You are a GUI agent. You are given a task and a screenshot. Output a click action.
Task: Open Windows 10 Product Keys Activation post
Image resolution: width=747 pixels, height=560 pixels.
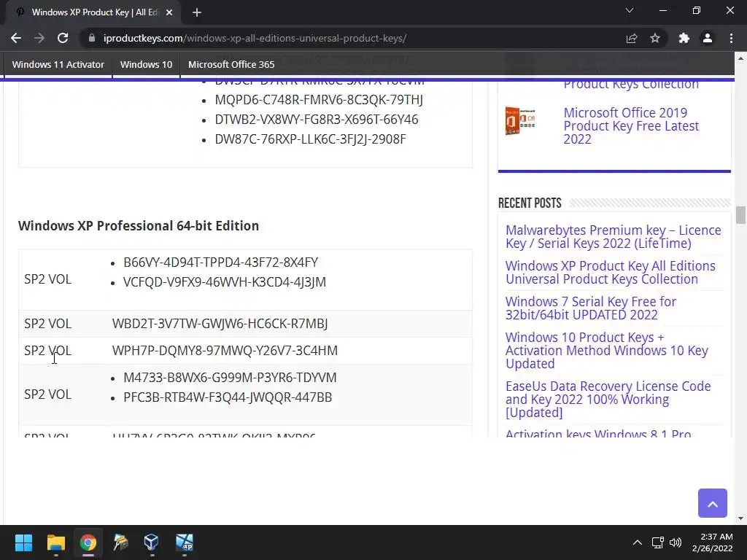[x=606, y=351]
